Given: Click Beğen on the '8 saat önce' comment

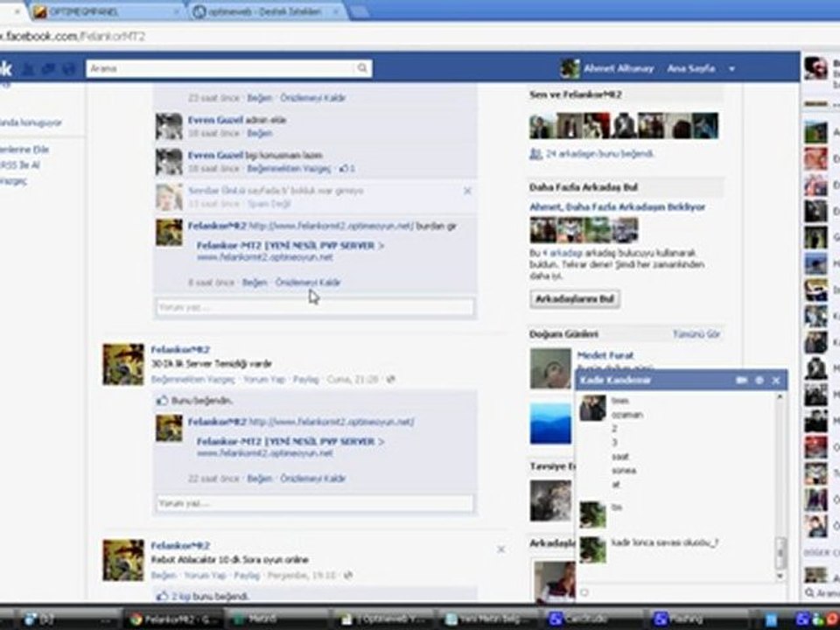Looking at the screenshot, I should [255, 283].
